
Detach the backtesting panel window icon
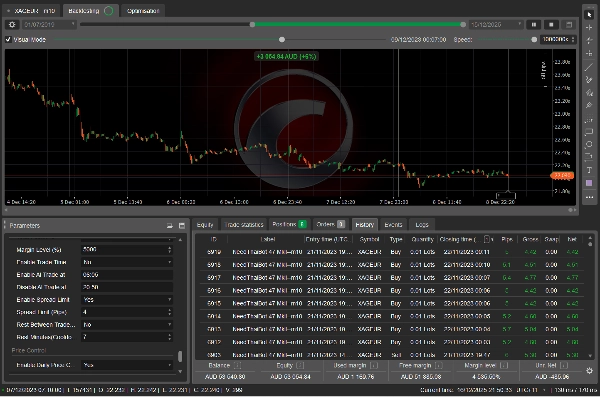[569, 25]
